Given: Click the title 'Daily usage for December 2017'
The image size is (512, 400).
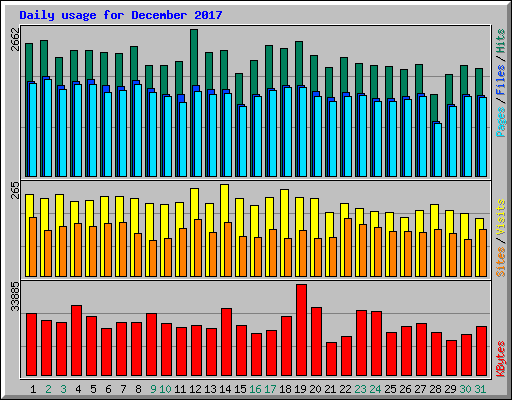Looking at the screenshot, I should pyautogui.click(x=121, y=15).
